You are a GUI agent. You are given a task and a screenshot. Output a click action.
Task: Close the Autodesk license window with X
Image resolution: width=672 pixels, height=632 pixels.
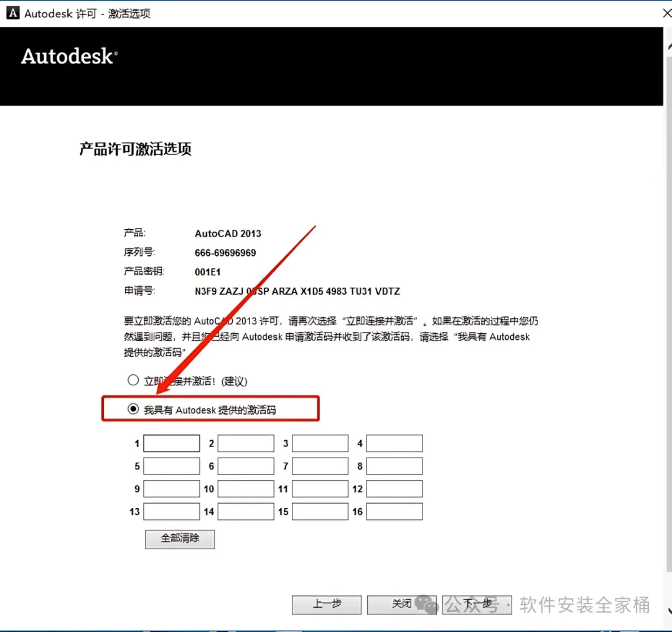pos(666,13)
